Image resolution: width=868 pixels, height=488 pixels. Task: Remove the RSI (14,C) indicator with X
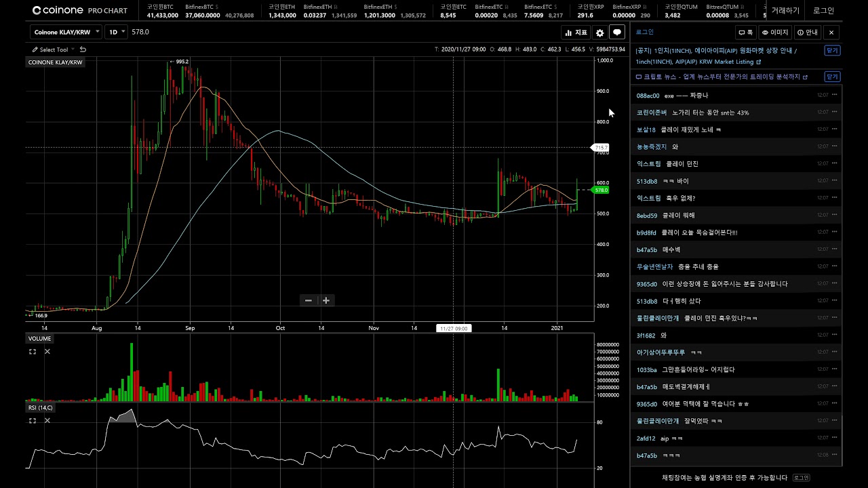[x=47, y=421]
